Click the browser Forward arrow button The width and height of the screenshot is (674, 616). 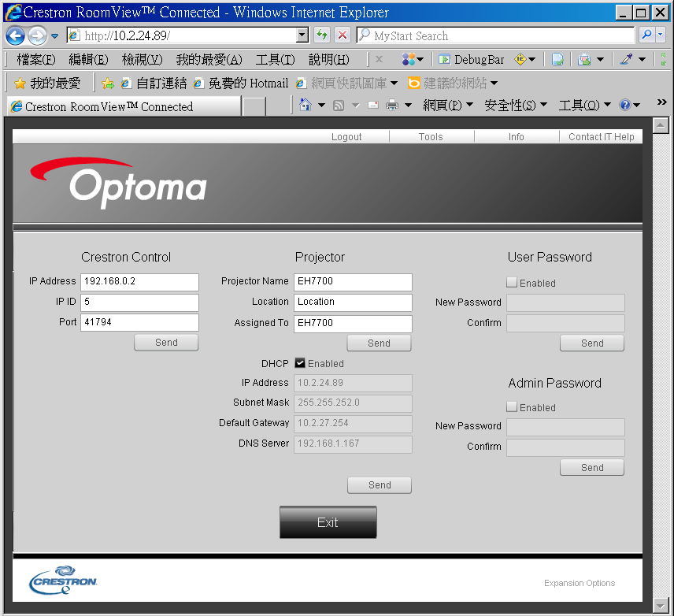(37, 35)
